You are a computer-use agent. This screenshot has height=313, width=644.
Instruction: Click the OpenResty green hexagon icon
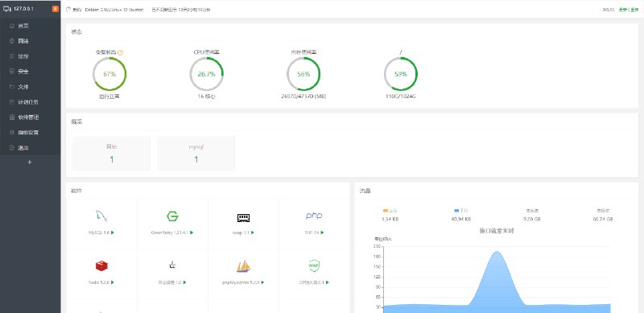[x=172, y=216]
